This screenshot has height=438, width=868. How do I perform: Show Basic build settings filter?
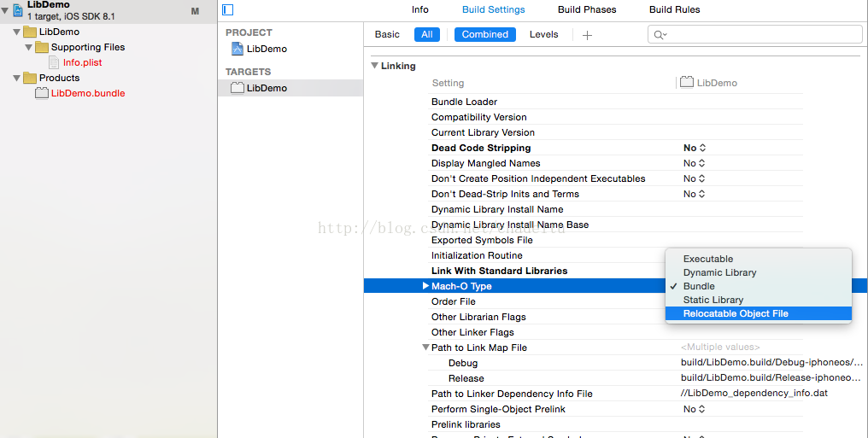pyautogui.click(x=387, y=34)
